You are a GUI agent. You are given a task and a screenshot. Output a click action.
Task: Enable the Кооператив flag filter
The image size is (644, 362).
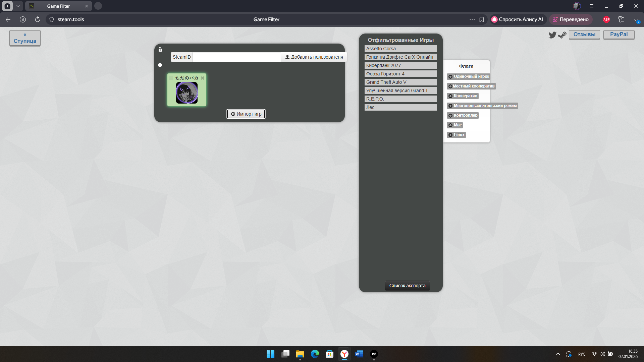[x=463, y=96]
